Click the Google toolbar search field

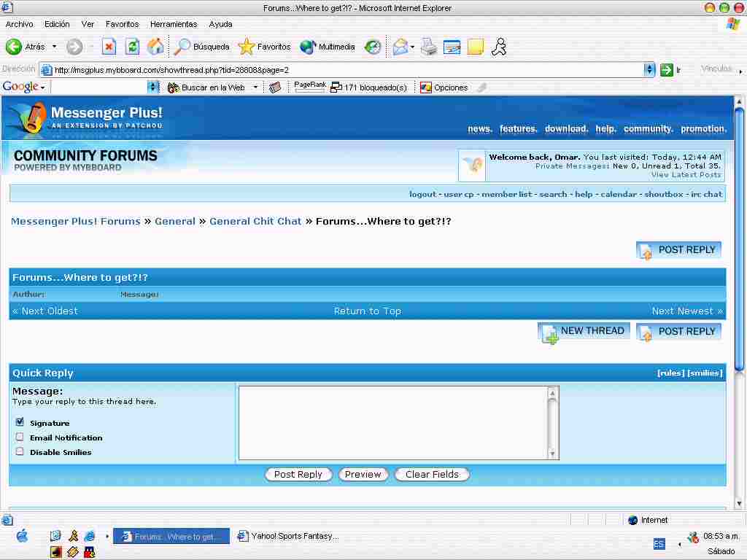point(99,87)
